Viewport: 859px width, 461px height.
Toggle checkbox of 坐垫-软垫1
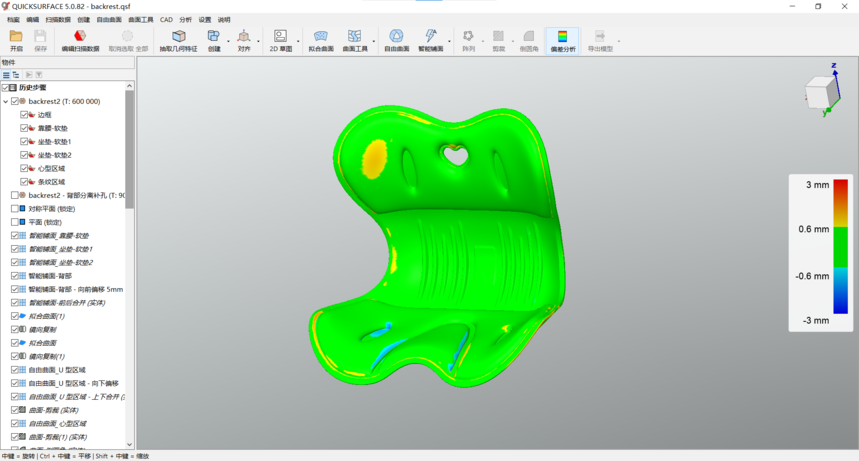[24, 141]
